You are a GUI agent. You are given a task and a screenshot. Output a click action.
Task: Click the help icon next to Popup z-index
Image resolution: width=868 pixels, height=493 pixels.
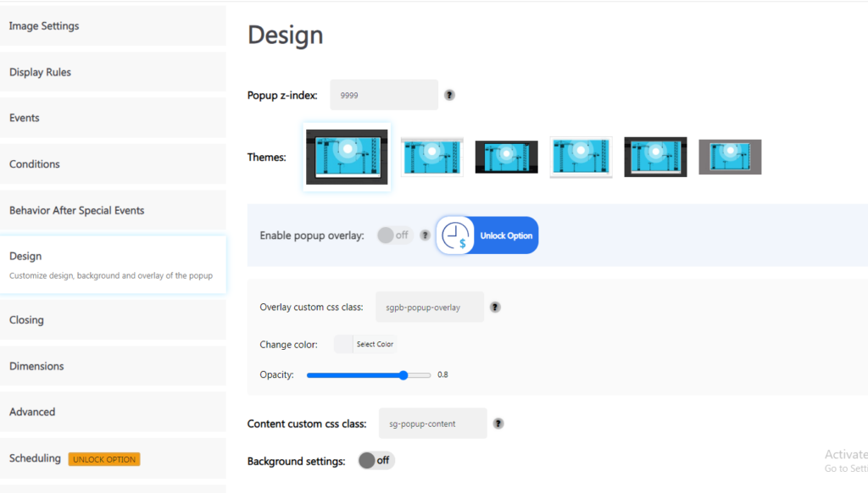(x=449, y=96)
